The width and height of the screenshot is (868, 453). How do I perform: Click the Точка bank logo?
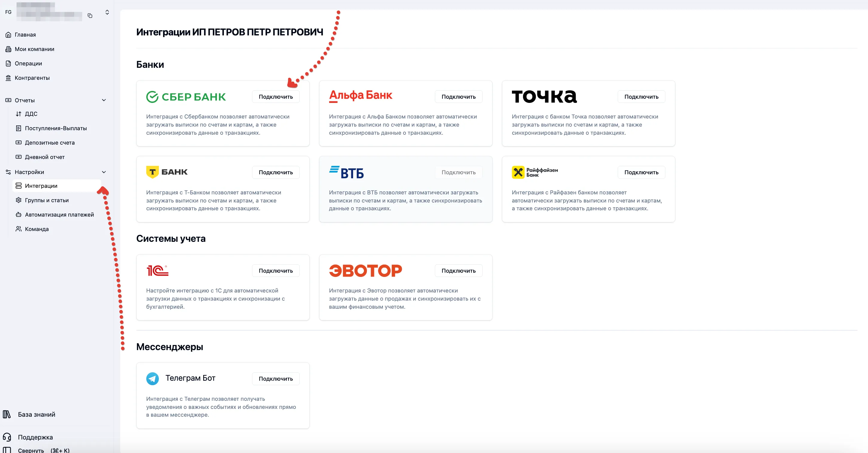(544, 97)
